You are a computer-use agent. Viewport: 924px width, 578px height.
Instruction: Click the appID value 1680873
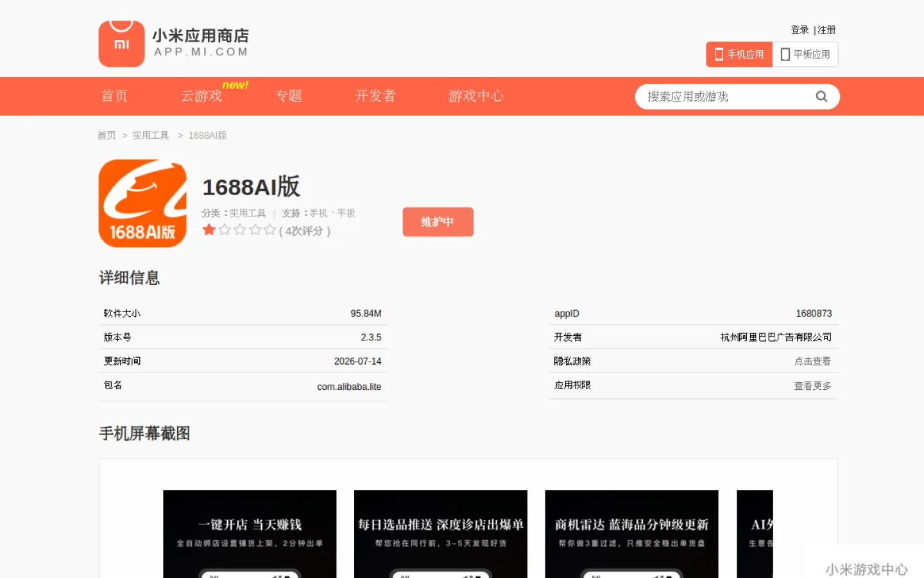point(814,313)
